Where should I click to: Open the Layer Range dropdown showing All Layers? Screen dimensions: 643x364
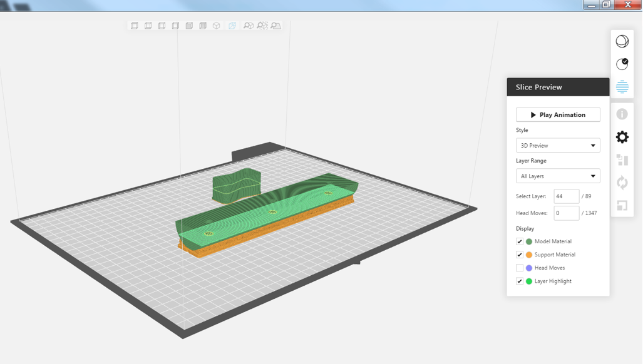[x=558, y=176]
